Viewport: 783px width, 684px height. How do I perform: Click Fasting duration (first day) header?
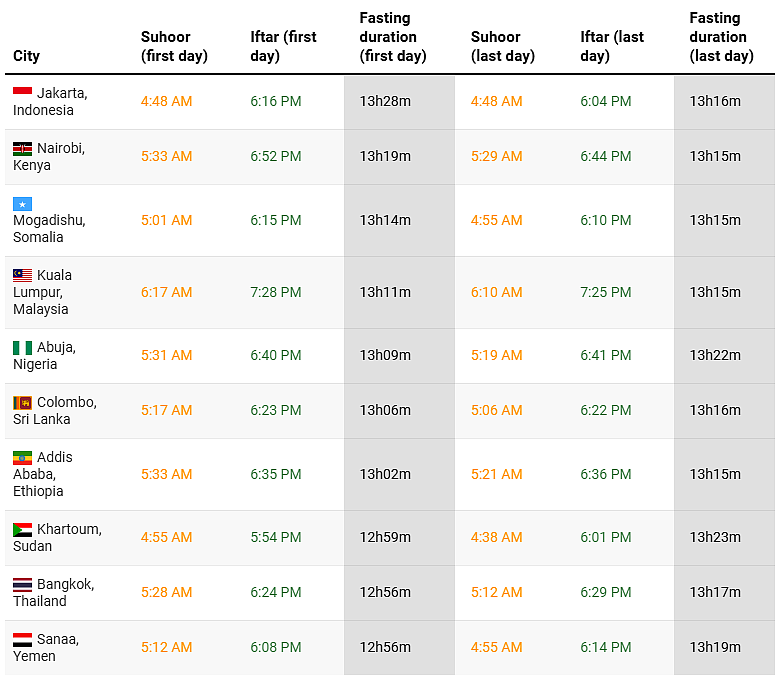393,37
